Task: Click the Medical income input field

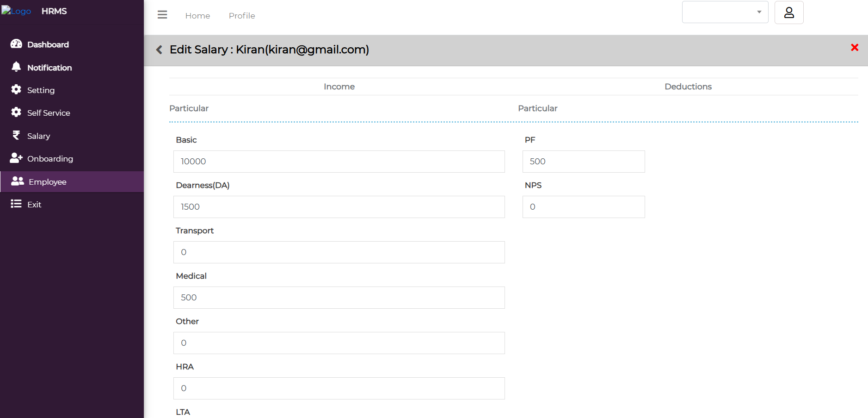Action: 339,298
